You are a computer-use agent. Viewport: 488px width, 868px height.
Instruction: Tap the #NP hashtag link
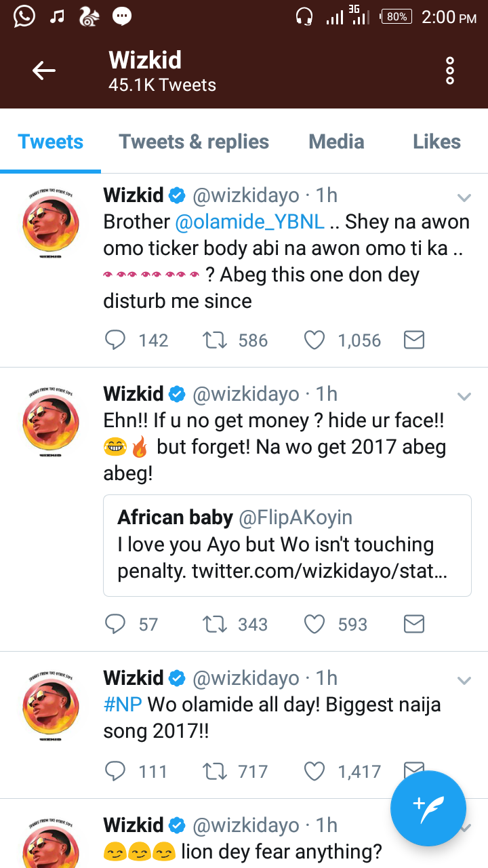click(123, 704)
